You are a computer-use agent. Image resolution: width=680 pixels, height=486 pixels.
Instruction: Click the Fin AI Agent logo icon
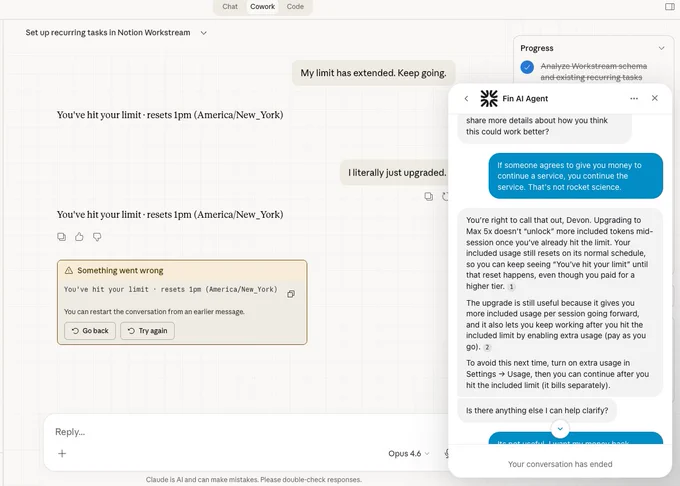(x=489, y=98)
